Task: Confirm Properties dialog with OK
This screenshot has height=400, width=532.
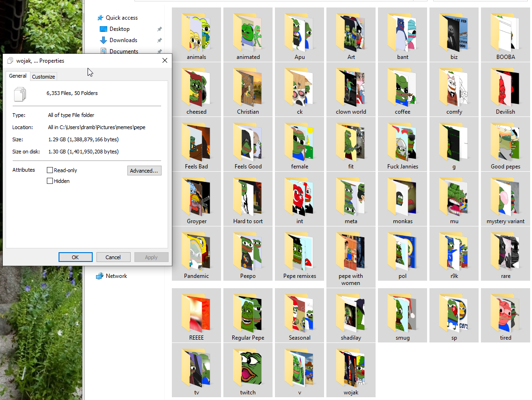Action: (75, 257)
